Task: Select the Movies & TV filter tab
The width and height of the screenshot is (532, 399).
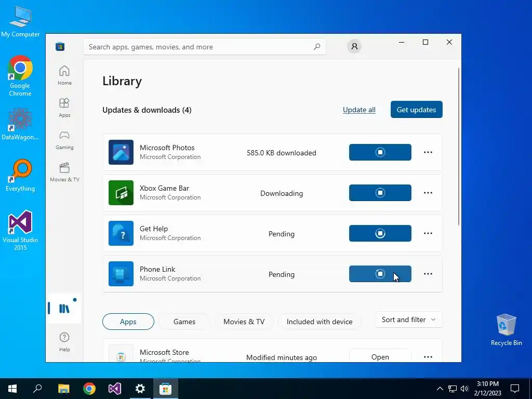Action: [244, 322]
